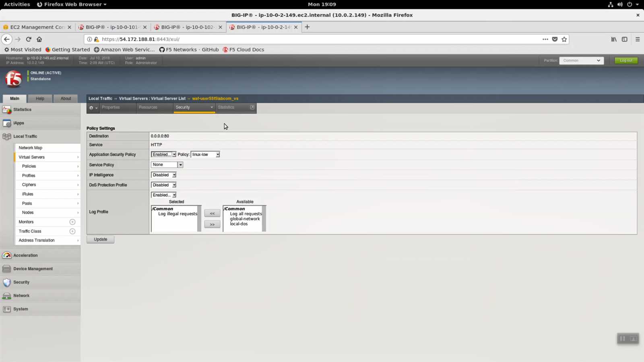Viewport: 644px width, 362px height.
Task: Open Service Policy None dropdown
Action: (x=167, y=165)
